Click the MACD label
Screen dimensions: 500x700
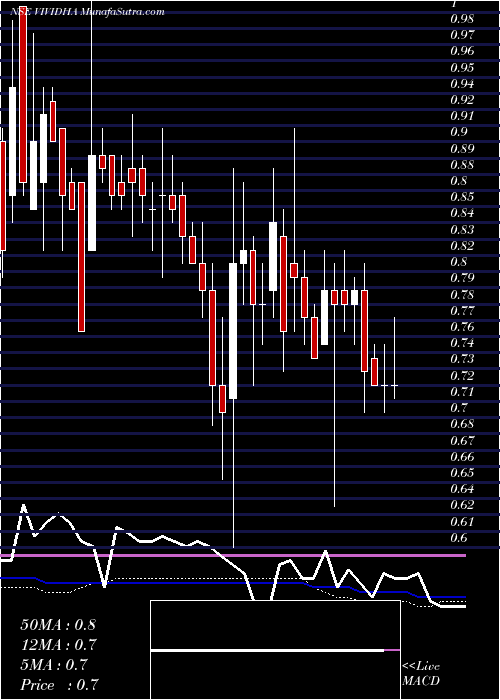click(x=421, y=681)
